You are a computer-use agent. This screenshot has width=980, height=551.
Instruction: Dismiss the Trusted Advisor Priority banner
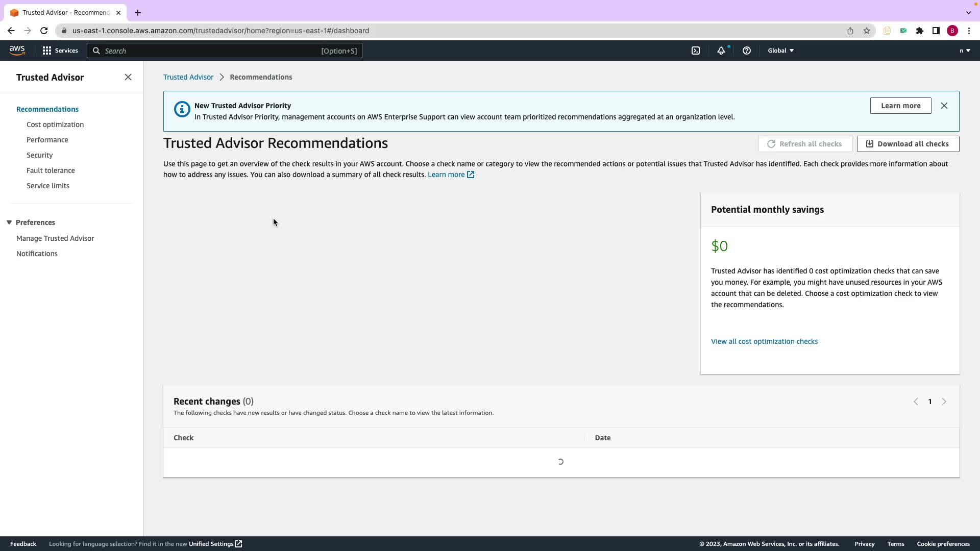[x=944, y=106]
